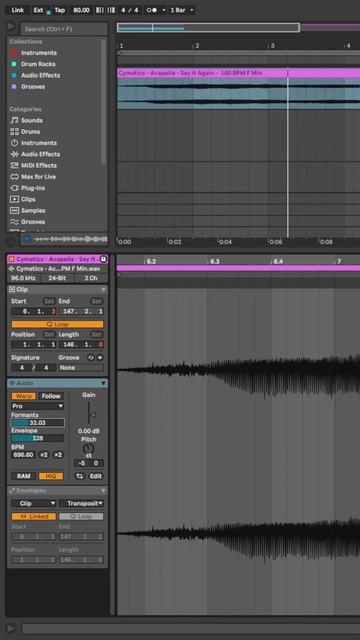Screen dimensions: 360x640
Task: Click the Pitch knob
Action: [x=89, y=448]
